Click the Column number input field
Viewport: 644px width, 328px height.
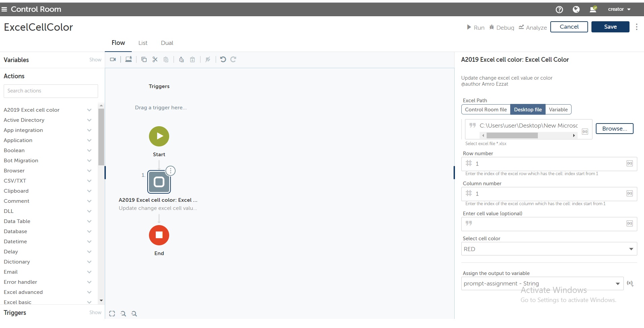[x=549, y=194]
